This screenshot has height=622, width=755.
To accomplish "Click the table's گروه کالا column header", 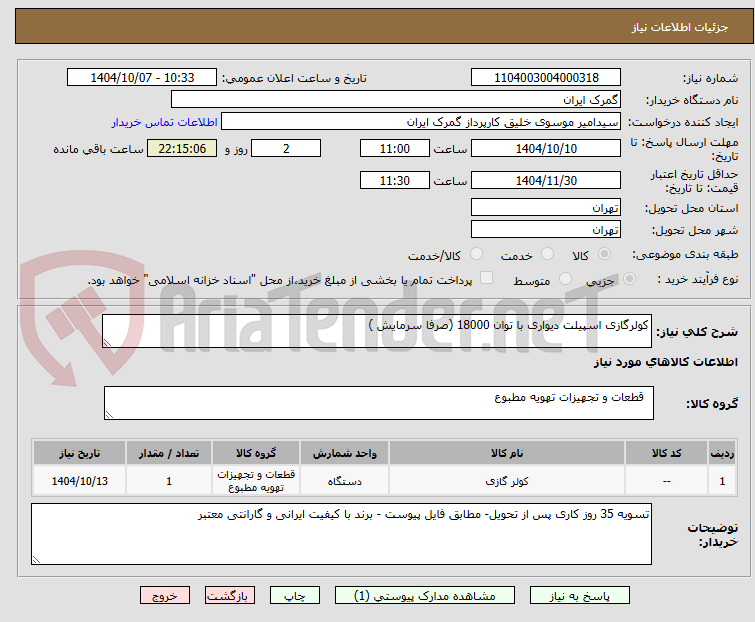I will 256,453.
